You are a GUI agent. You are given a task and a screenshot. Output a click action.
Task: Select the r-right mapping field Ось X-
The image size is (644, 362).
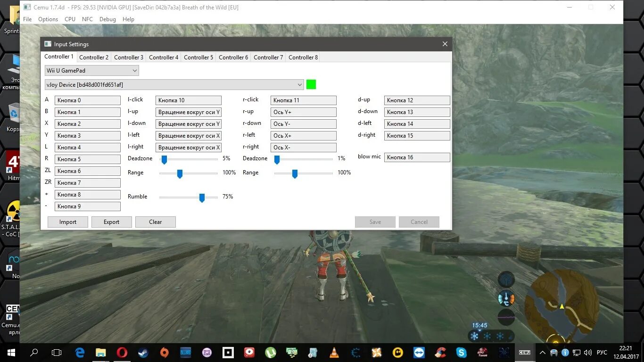304,148
